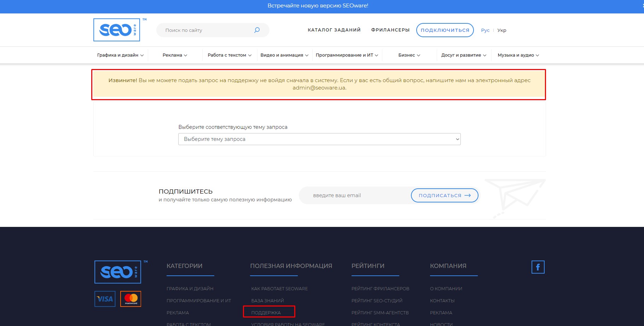The width and height of the screenshot is (644, 326).
Task: Expand the Графика и дизайн category menu
Action: [120, 55]
